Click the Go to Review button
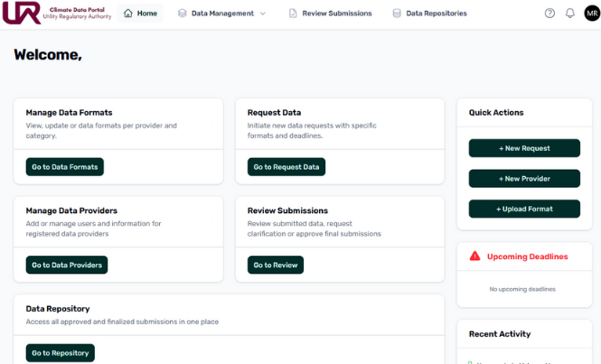This screenshot has height=364, width=601. (275, 265)
